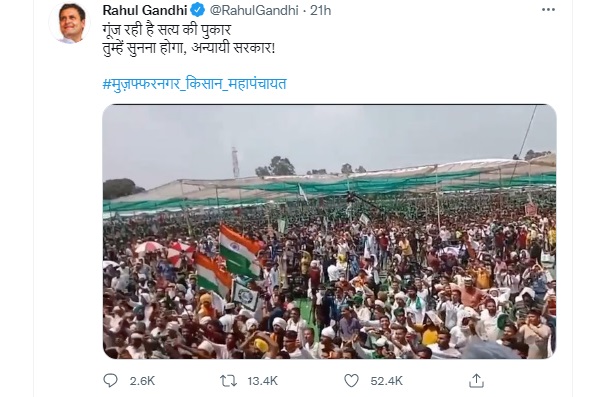Open the @RahulGandhi handle link
Viewport: 593px width, 397px height.
pyautogui.click(x=254, y=10)
